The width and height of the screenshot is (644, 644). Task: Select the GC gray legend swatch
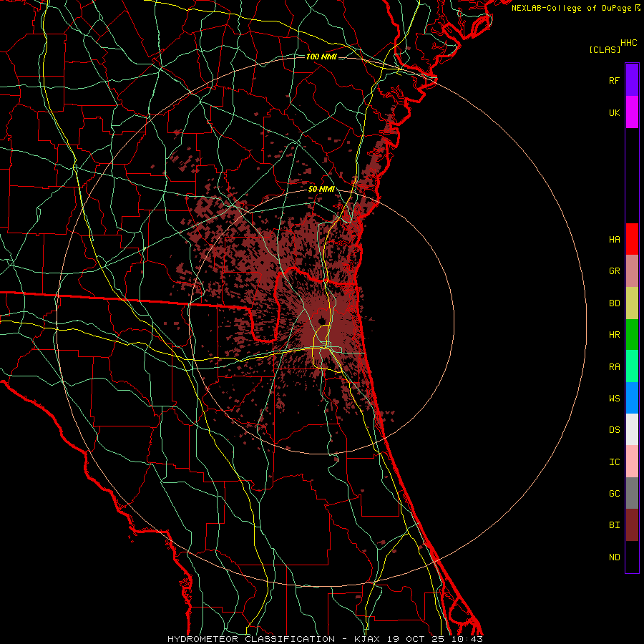(632, 493)
